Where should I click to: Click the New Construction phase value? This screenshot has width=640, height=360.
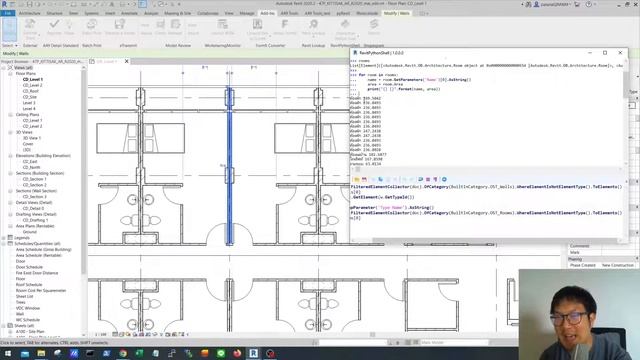click(x=618, y=265)
